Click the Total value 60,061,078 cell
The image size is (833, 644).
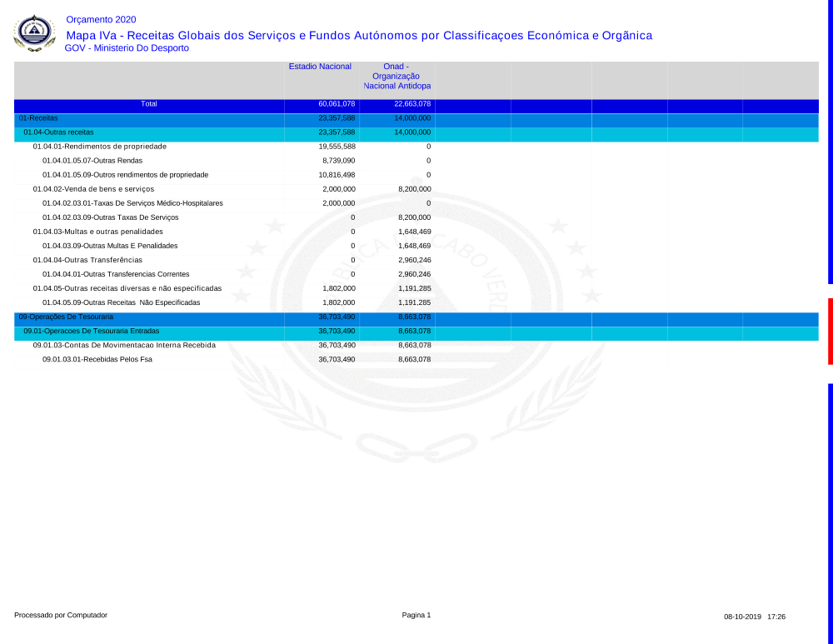tap(337, 104)
